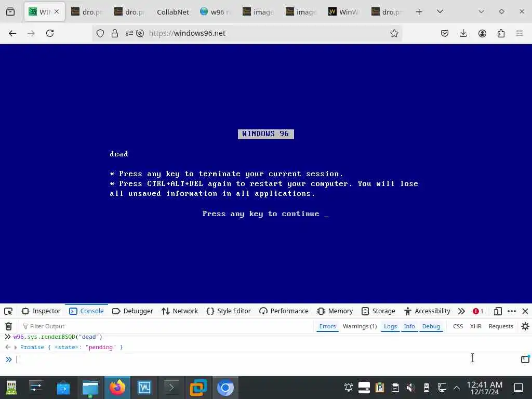Viewport: 532px width, 399px height.
Task: Toggle the XHR filter
Action: pos(476,326)
